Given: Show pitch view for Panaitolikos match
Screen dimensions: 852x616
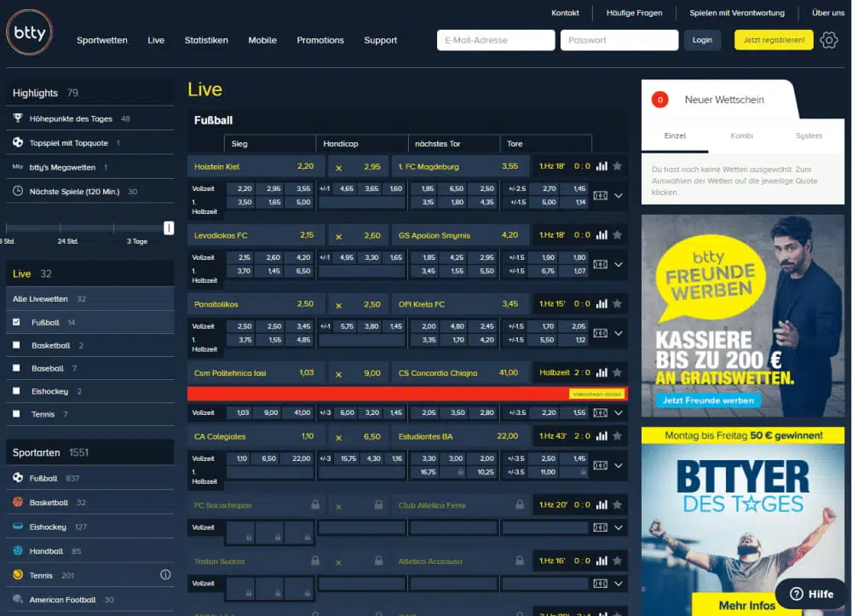Looking at the screenshot, I should (601, 333).
